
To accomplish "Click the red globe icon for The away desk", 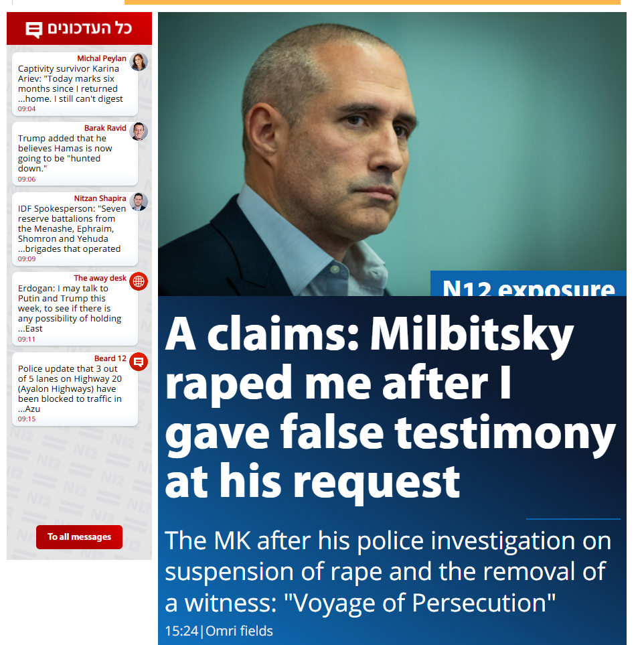I will 139,281.
